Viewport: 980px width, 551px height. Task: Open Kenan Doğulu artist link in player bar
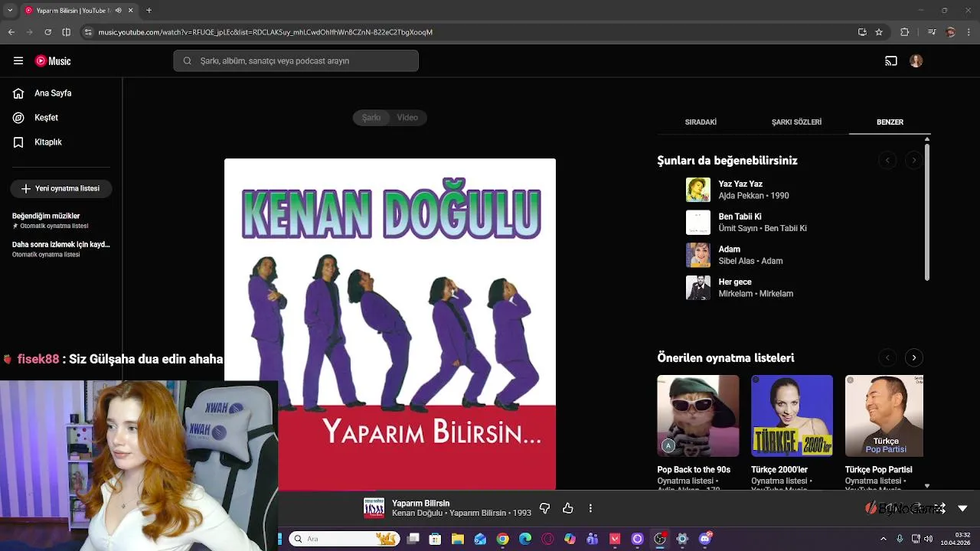416,513
